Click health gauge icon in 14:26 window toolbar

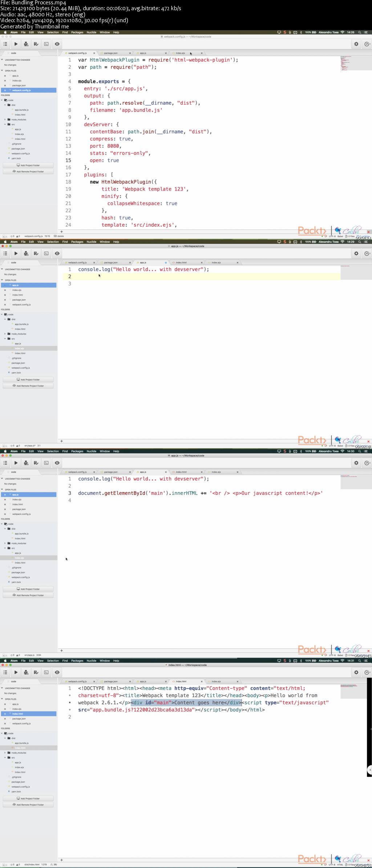point(367,44)
